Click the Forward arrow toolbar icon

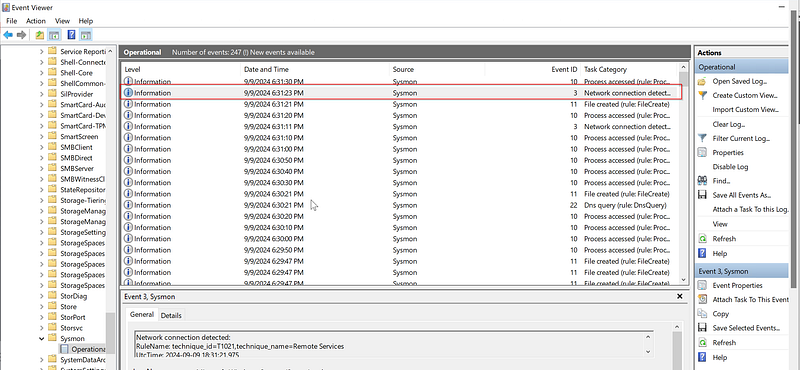21,35
